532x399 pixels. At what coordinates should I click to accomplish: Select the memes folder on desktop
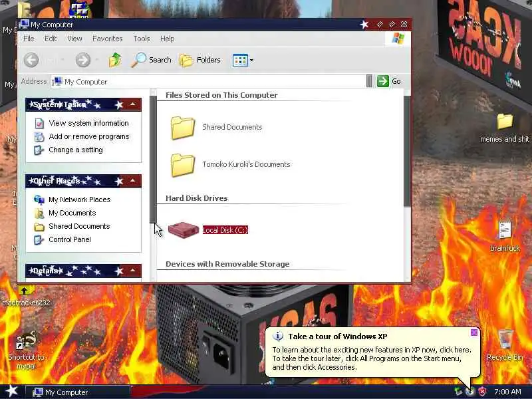tap(505, 122)
